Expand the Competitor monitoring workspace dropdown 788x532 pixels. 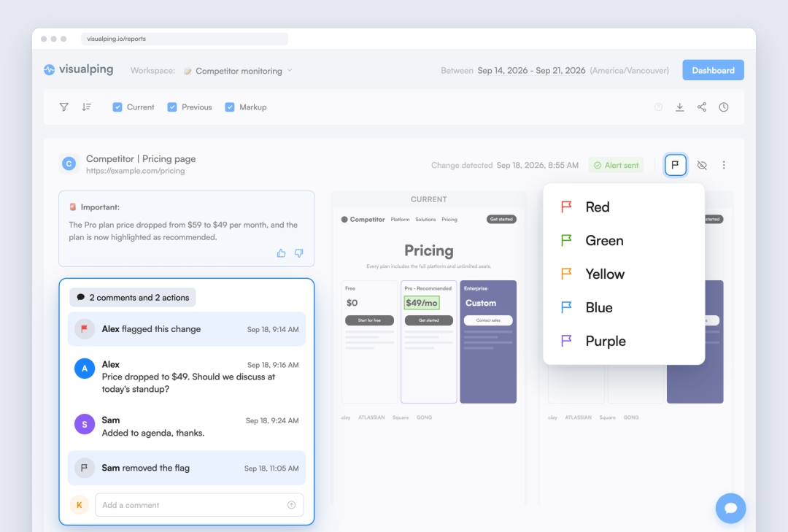click(238, 71)
